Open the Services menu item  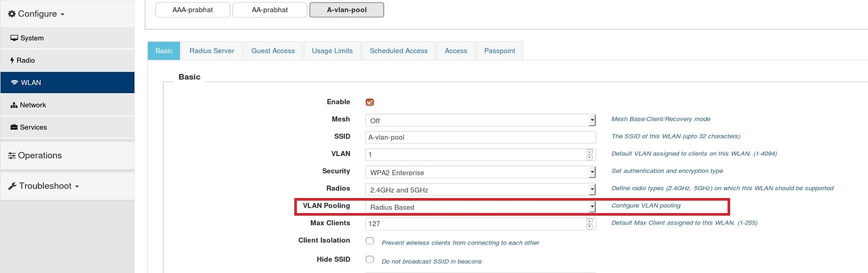(67, 127)
